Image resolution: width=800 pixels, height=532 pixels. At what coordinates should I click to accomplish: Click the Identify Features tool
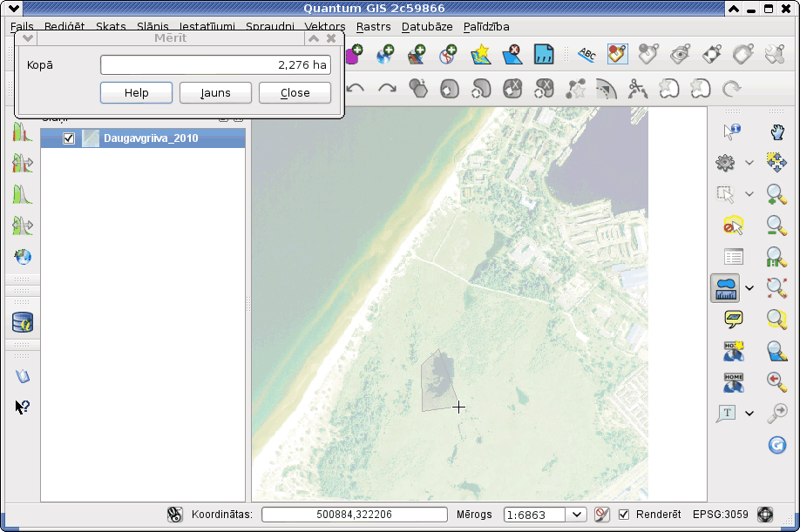[732, 132]
